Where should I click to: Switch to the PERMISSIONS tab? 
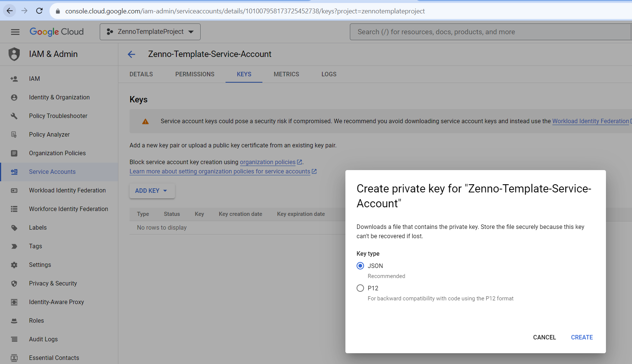pos(195,74)
